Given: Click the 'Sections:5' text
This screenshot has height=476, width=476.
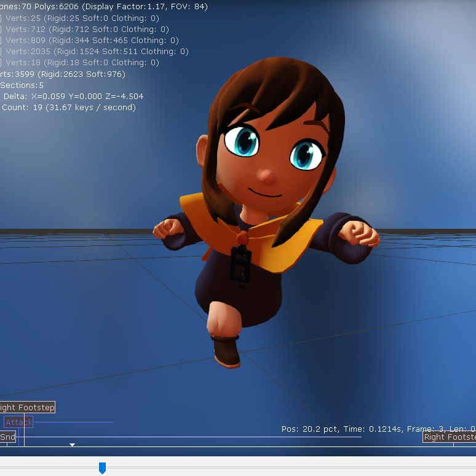Looking at the screenshot, I should click(22, 85).
